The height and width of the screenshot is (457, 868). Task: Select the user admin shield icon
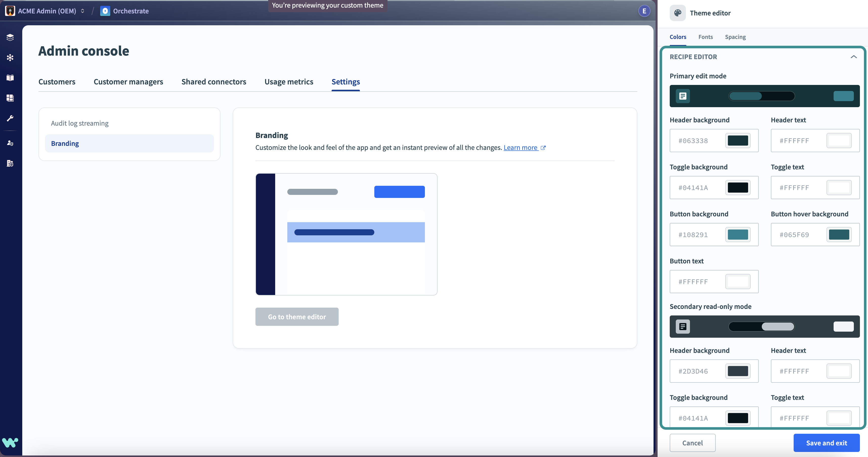(x=10, y=143)
